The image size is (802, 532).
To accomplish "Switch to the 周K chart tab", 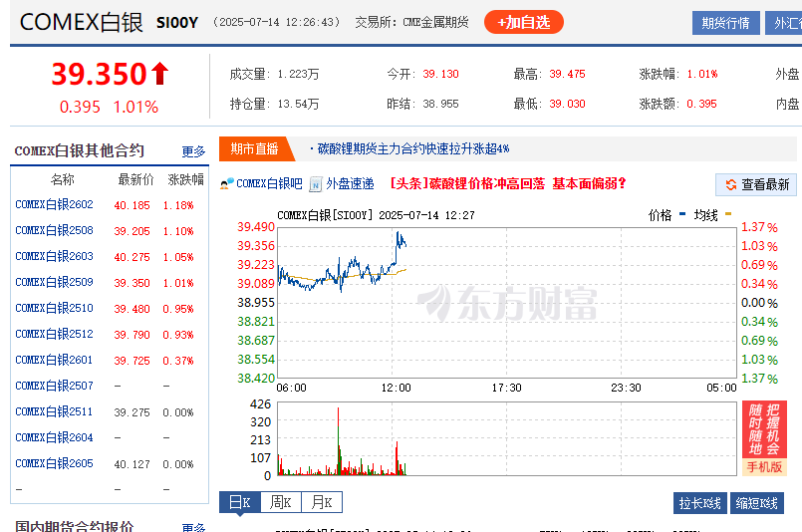I will tap(281, 502).
